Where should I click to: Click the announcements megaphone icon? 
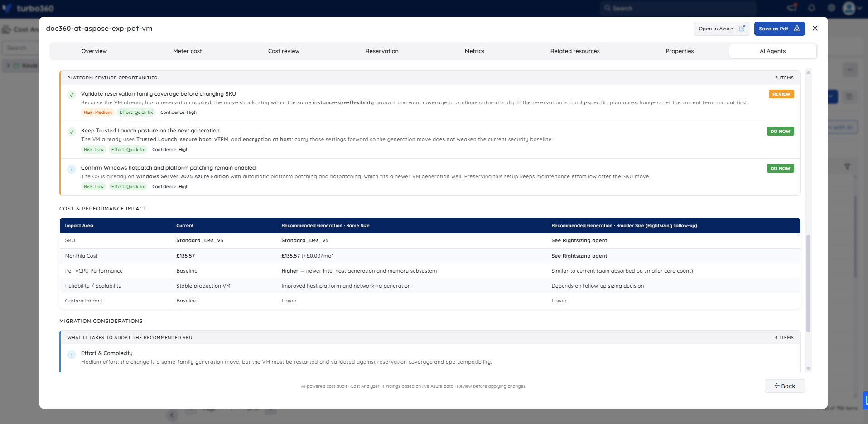[x=792, y=8]
